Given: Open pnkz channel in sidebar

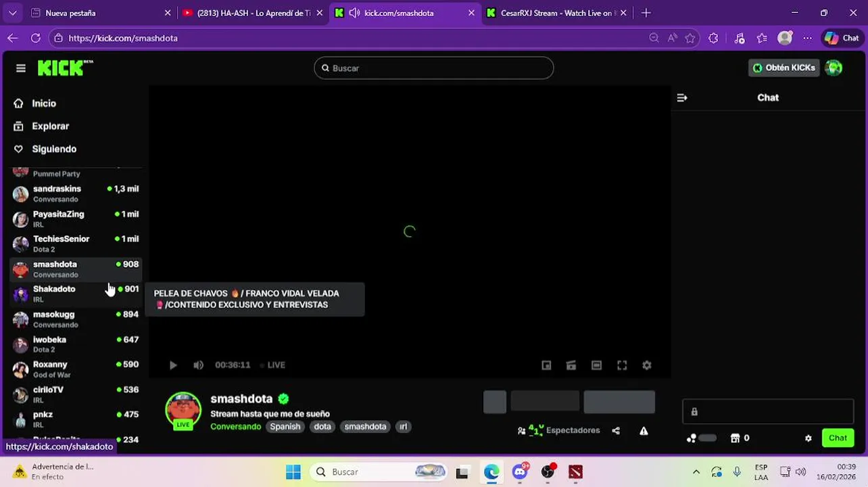Looking at the screenshot, I should pos(76,420).
